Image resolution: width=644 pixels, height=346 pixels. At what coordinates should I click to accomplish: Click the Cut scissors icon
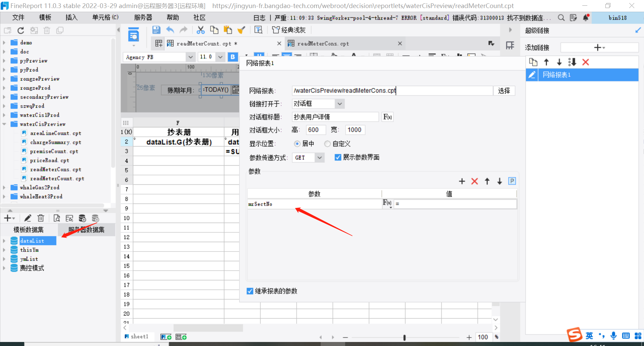(x=201, y=30)
